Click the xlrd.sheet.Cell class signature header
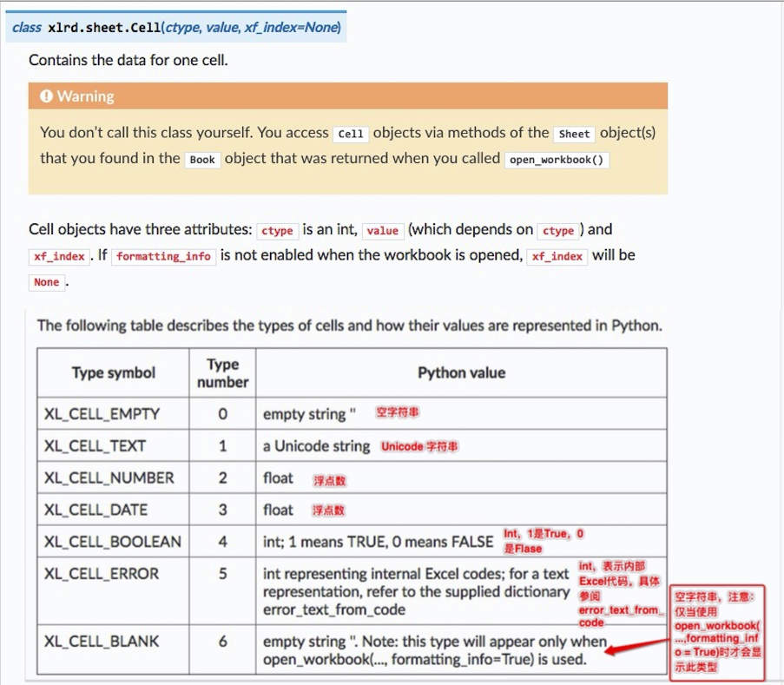The width and height of the screenshot is (784, 685). pyautogui.click(x=176, y=27)
